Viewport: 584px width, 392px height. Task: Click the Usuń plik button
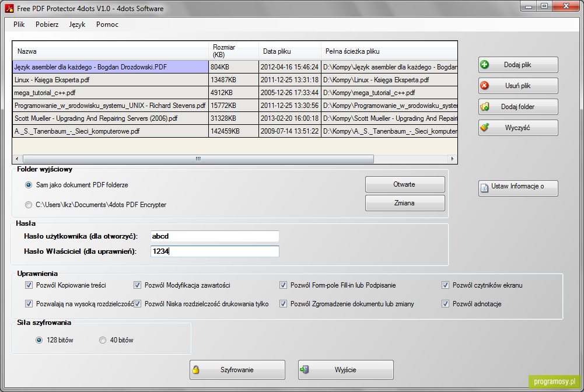click(518, 86)
